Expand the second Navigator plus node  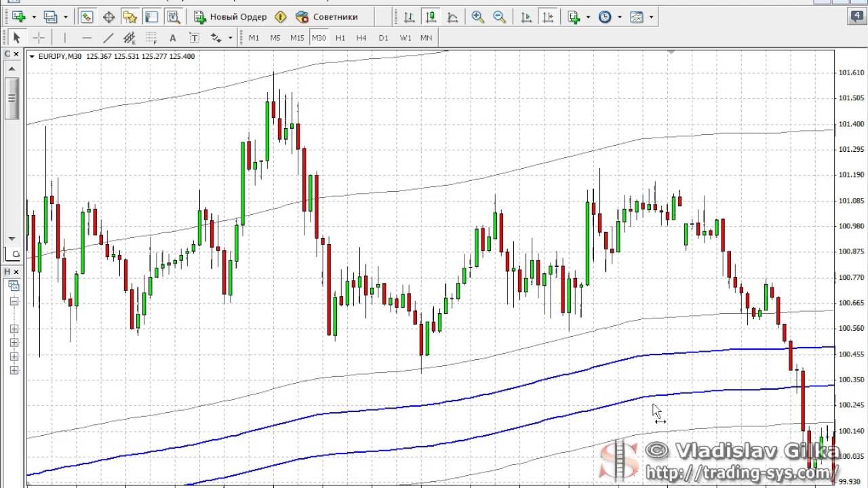pyautogui.click(x=14, y=342)
